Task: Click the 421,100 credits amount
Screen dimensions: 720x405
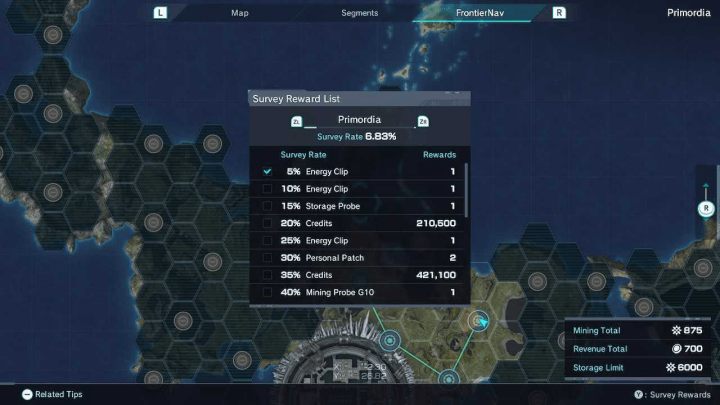Action: [436, 275]
